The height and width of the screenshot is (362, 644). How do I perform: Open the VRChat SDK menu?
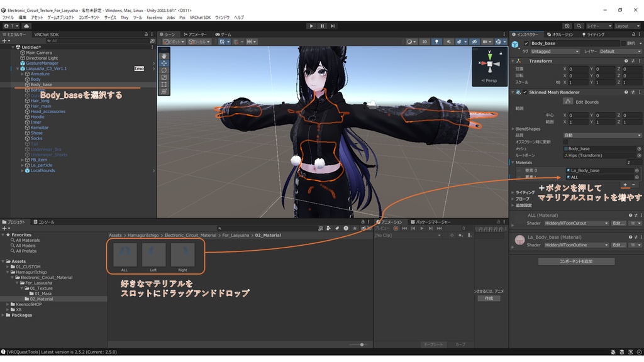pos(200,18)
